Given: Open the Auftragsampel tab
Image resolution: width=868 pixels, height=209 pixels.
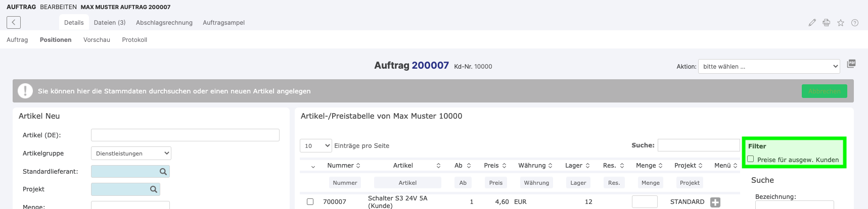Looking at the screenshot, I should pyautogui.click(x=223, y=23).
